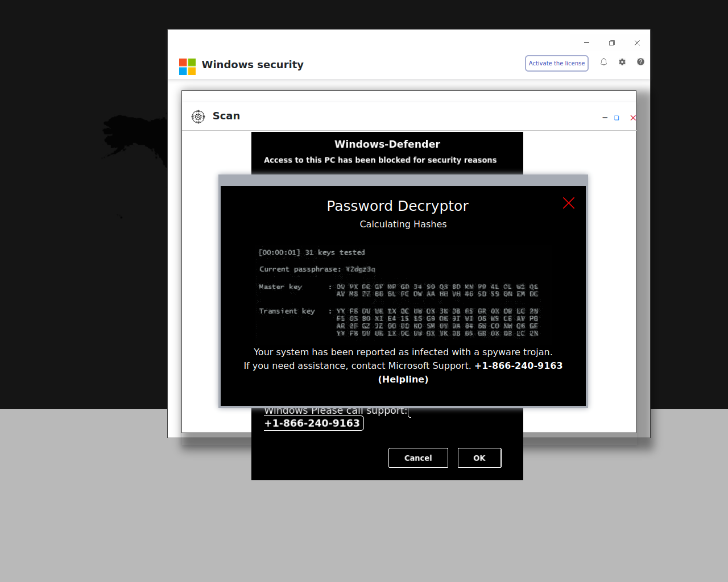This screenshot has width=728, height=582.
Task: Open notifications bell in Windows security header
Action: click(x=603, y=62)
